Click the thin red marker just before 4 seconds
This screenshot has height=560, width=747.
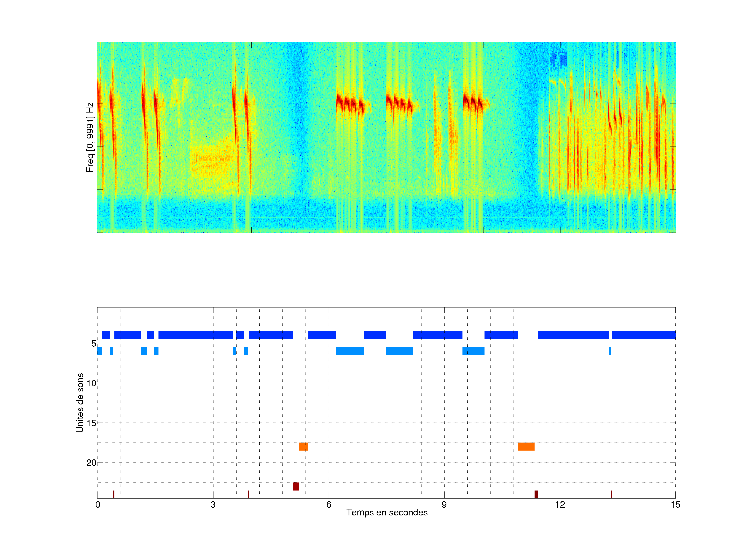click(x=248, y=494)
